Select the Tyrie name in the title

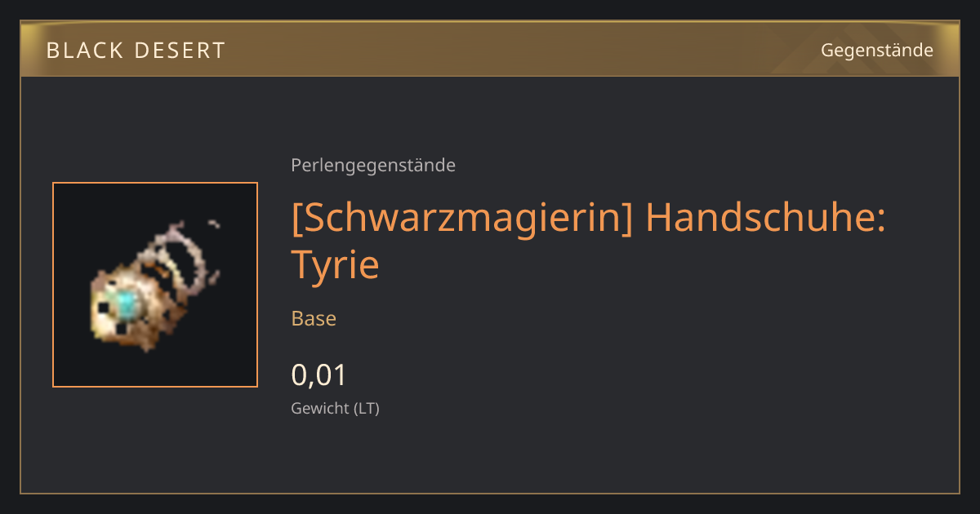point(335,266)
